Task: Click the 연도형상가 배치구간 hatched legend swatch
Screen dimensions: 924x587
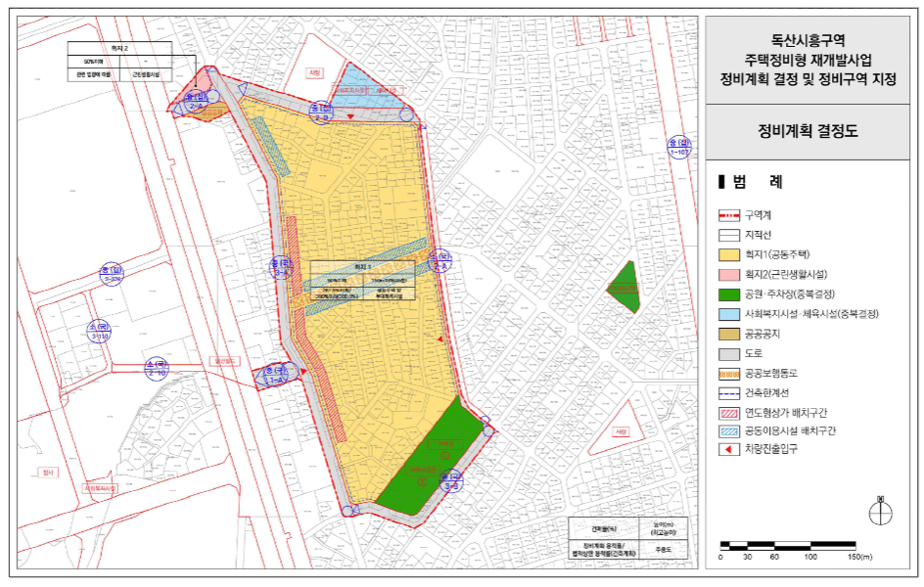Action: [x=729, y=413]
